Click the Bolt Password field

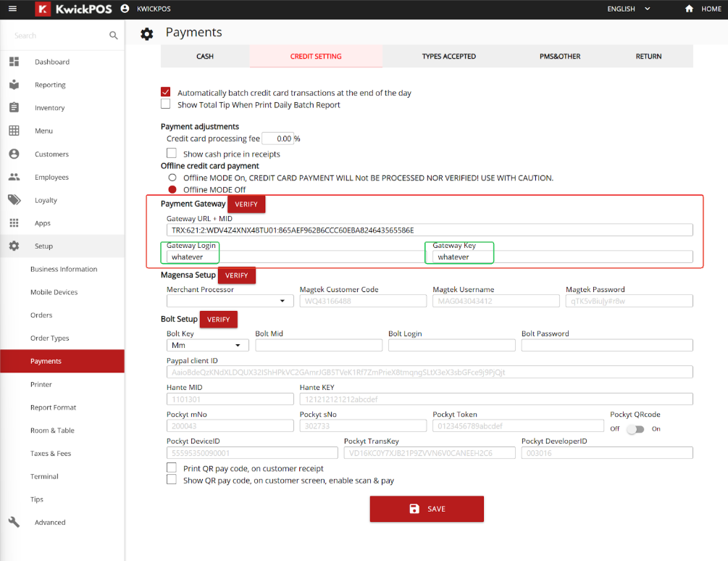click(607, 345)
